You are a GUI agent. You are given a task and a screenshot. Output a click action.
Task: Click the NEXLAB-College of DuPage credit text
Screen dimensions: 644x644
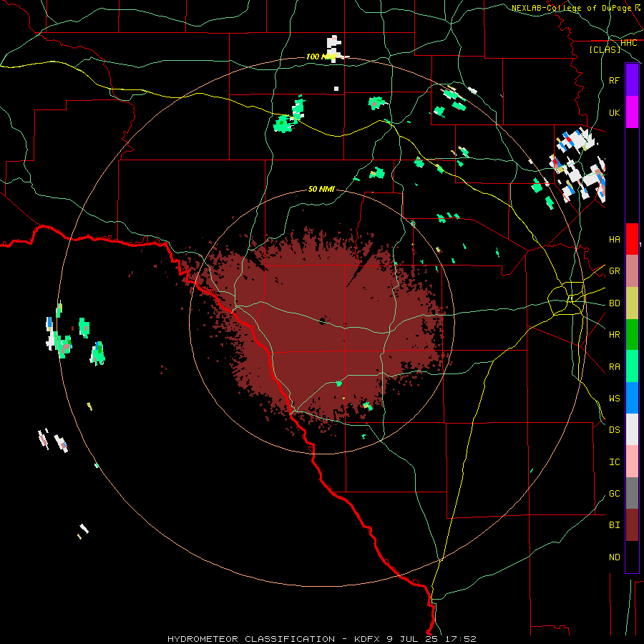click(x=571, y=8)
